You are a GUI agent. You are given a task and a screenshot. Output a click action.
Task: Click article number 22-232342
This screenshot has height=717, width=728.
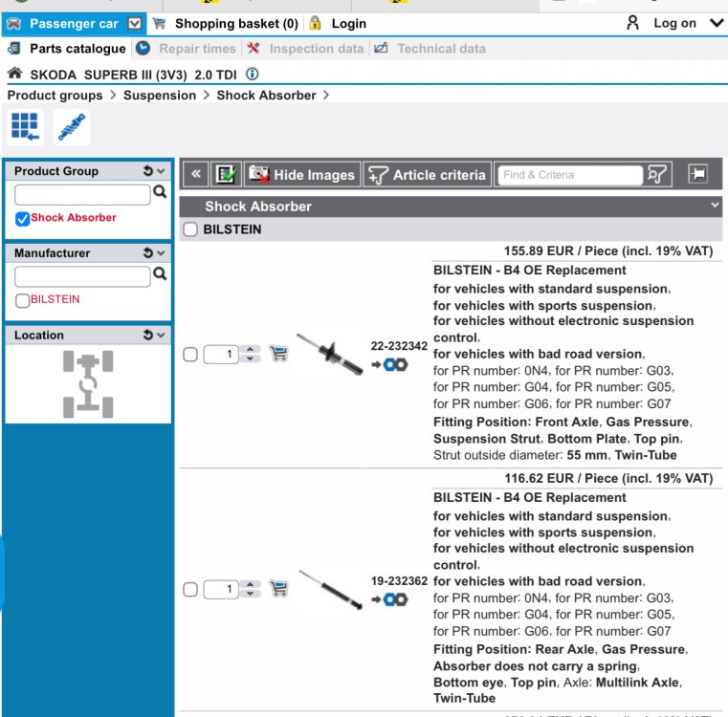pyautogui.click(x=399, y=346)
